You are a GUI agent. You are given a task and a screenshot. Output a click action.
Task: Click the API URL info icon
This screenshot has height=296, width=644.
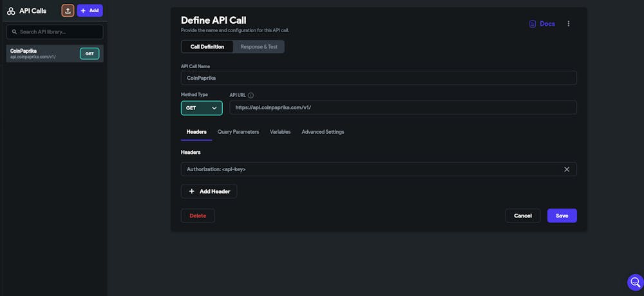tap(251, 95)
